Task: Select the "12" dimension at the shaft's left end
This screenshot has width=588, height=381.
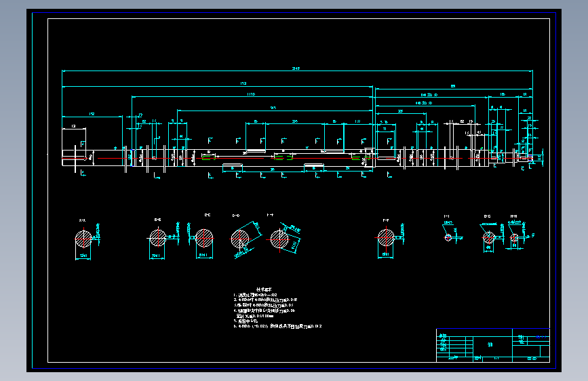Action: (x=73, y=126)
